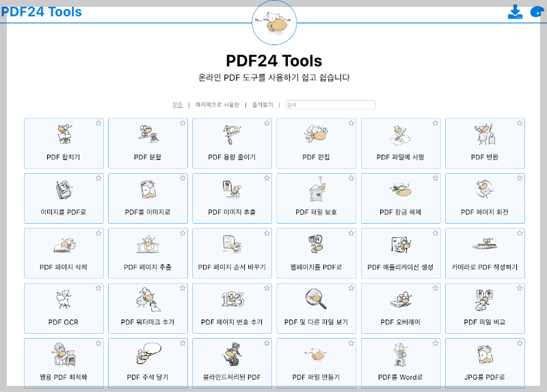This screenshot has height=392, width=547.
Task: Open the PDF 용량 줄이기 compress icon
Action: pos(232,134)
